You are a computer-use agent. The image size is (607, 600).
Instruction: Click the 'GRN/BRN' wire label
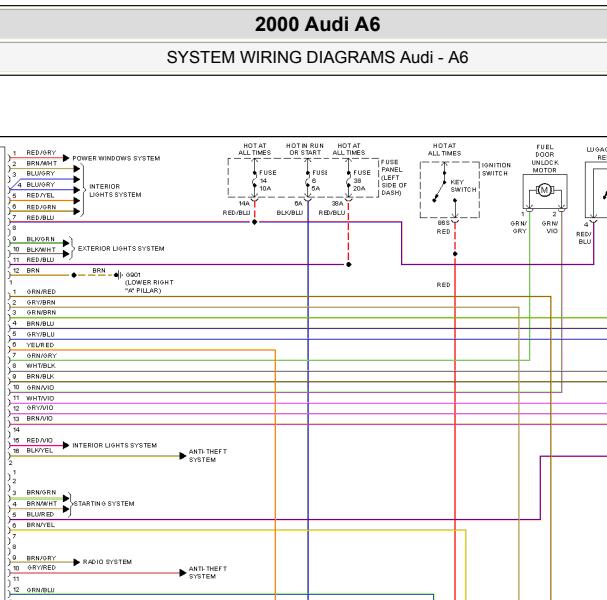pyautogui.click(x=41, y=312)
